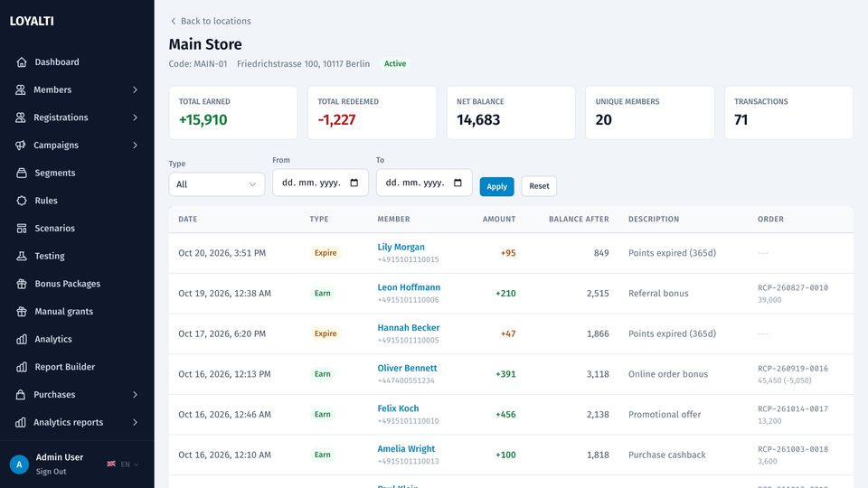Click the Rules icon in sidebar
Viewport: 868px width, 488px height.
(x=22, y=201)
